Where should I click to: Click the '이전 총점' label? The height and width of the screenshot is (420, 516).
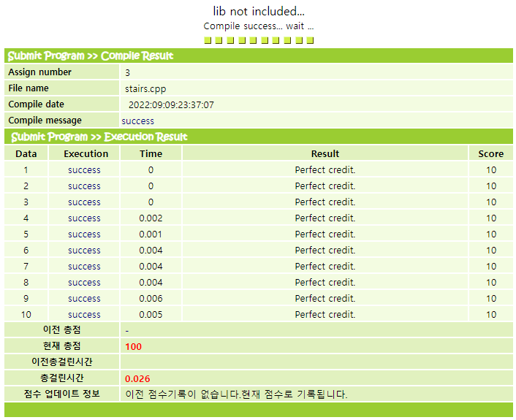pyautogui.click(x=62, y=329)
